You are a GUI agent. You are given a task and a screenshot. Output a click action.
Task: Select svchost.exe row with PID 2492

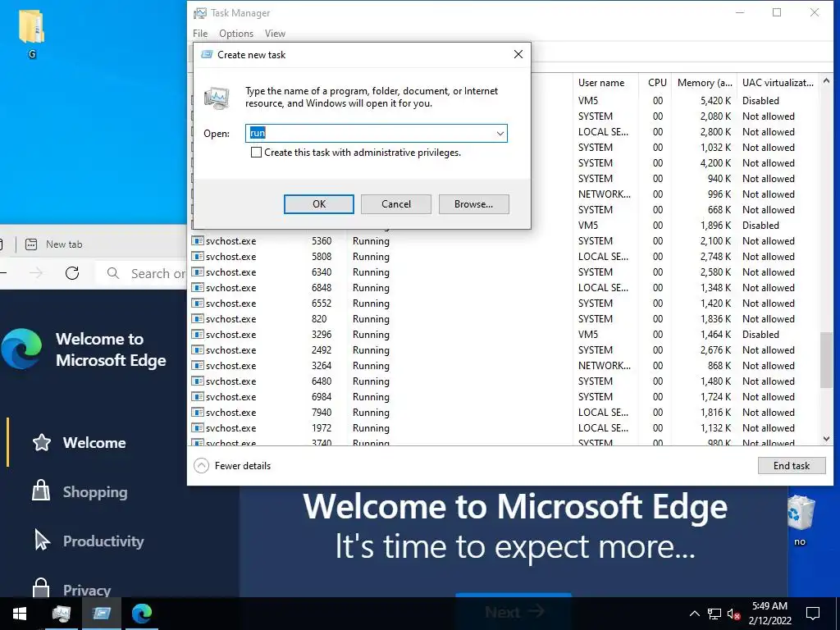click(504, 349)
